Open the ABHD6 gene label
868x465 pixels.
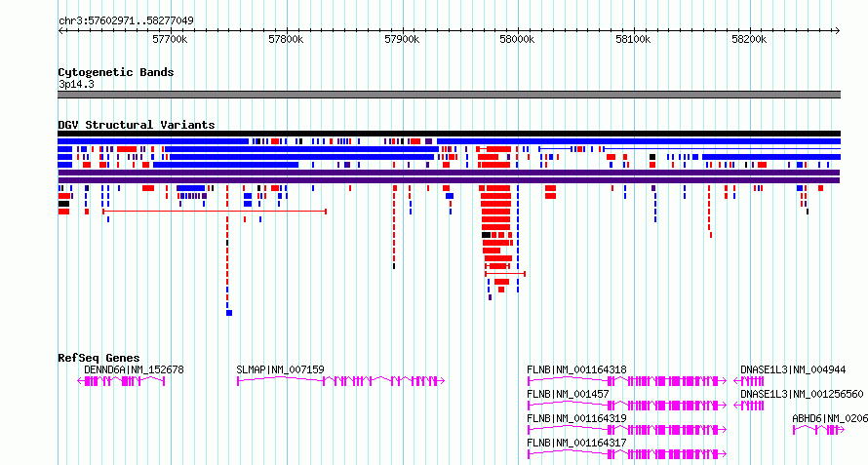(830, 418)
